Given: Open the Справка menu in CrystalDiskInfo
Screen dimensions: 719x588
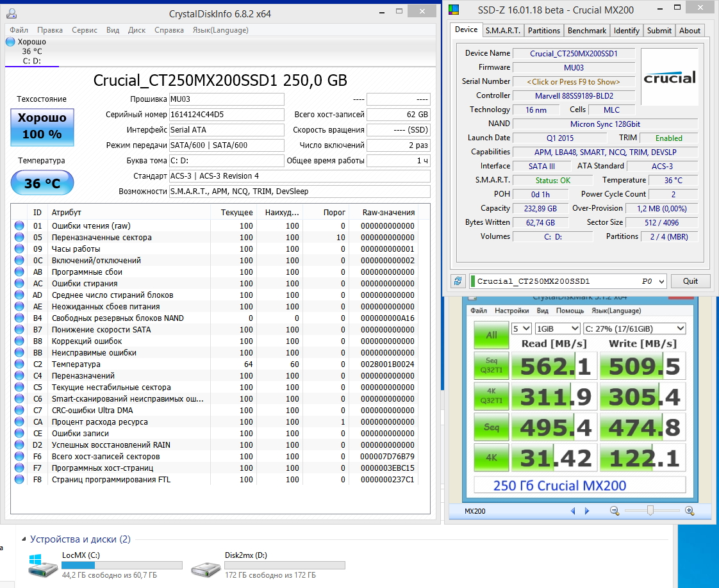Looking at the screenshot, I should pos(169,30).
